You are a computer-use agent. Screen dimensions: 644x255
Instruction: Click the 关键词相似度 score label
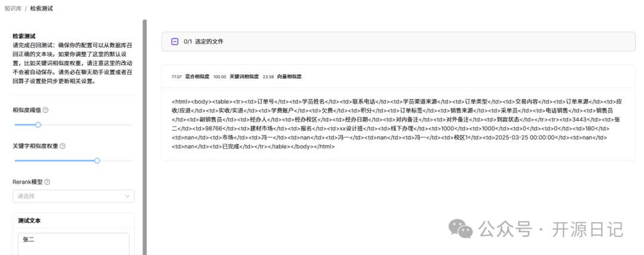click(x=244, y=77)
